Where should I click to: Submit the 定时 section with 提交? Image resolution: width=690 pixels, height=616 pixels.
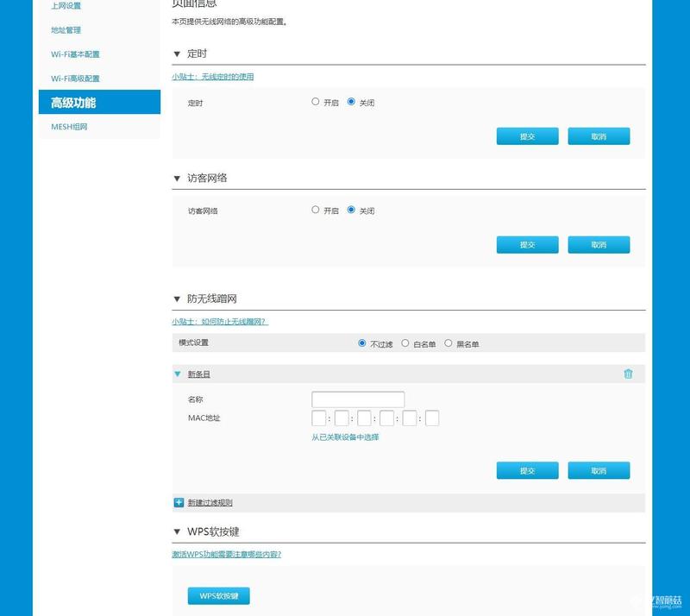coord(527,136)
